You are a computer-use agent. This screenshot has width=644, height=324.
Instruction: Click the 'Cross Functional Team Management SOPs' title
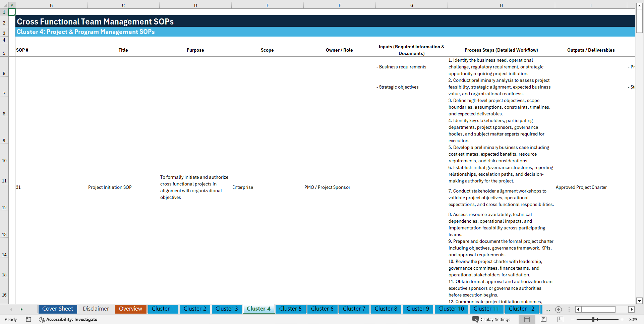tap(95, 21)
